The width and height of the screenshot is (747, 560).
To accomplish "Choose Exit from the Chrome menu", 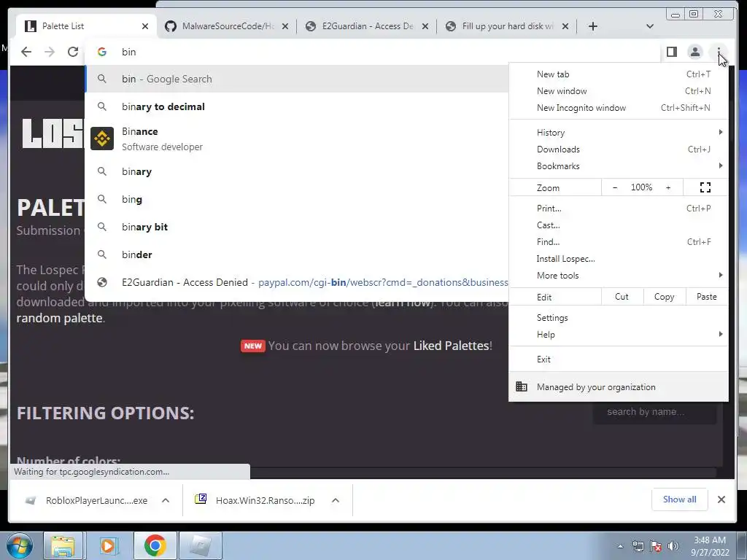I will 619,359.
